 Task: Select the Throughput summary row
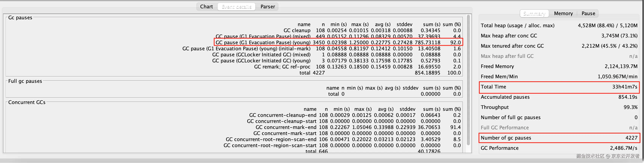(559, 107)
